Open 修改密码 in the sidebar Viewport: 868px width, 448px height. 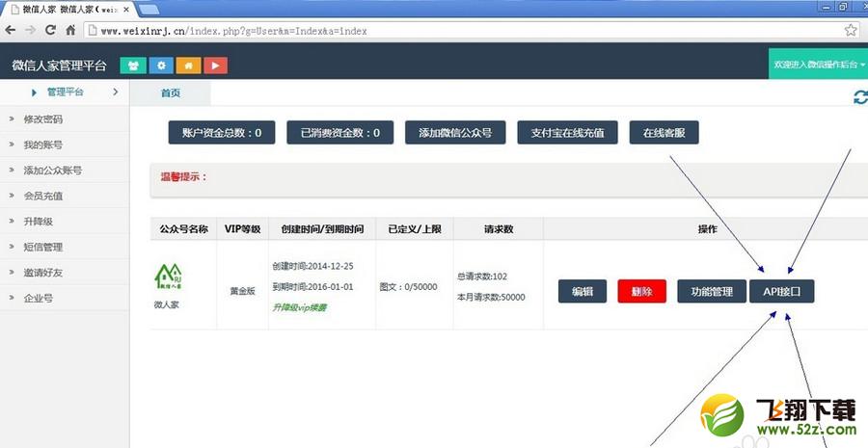[65, 119]
